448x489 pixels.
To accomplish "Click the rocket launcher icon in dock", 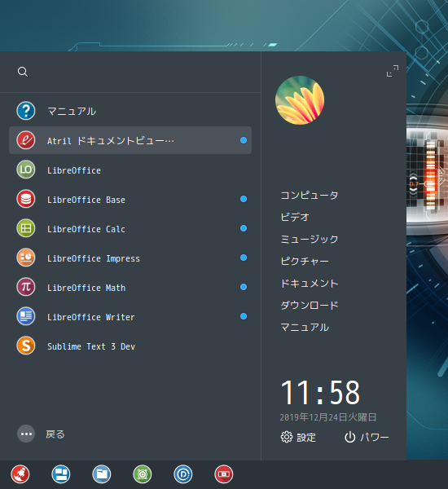I will click(20, 474).
